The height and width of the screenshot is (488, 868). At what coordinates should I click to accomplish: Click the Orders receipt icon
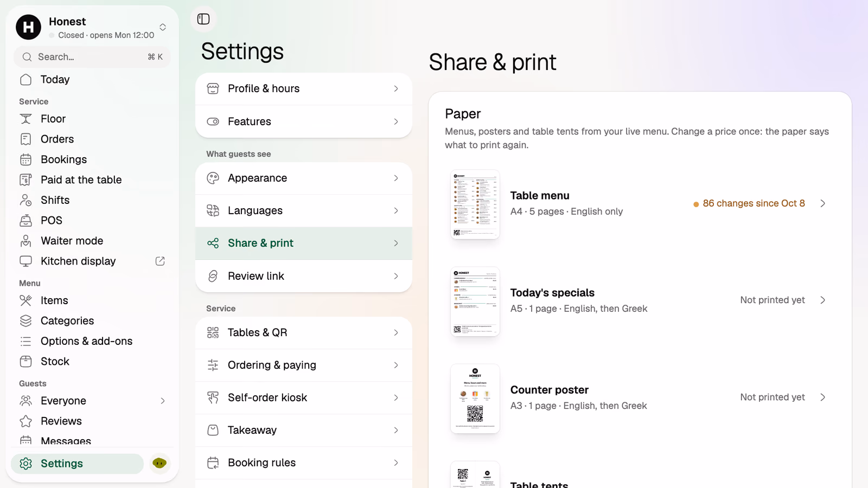25,139
